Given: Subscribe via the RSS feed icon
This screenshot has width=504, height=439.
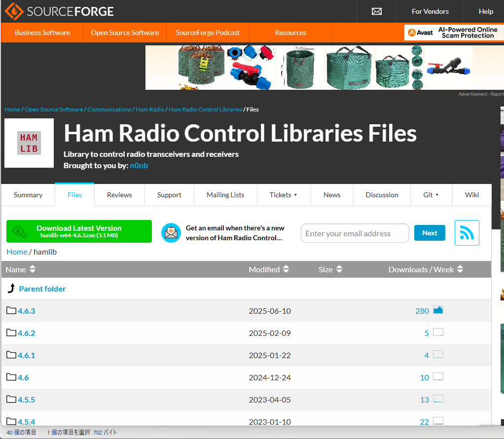Looking at the screenshot, I should tap(467, 233).
